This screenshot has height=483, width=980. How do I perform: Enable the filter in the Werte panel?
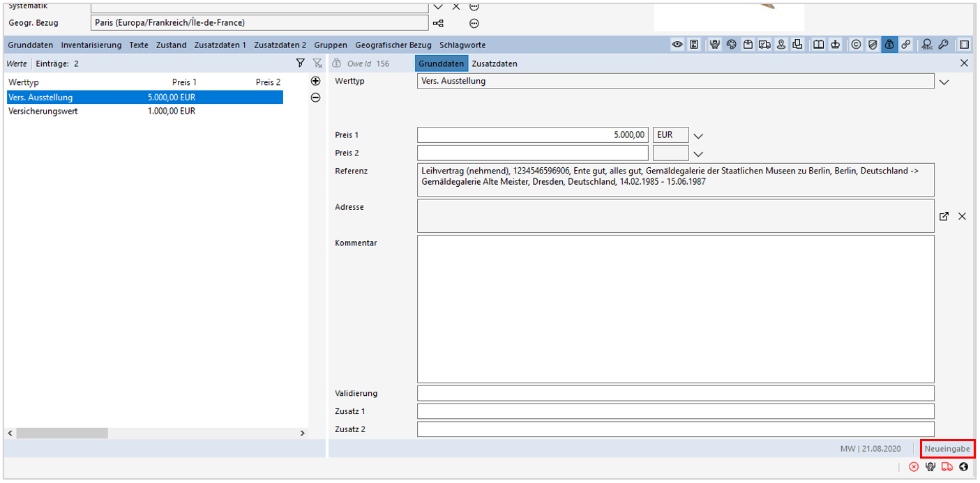[x=301, y=63]
